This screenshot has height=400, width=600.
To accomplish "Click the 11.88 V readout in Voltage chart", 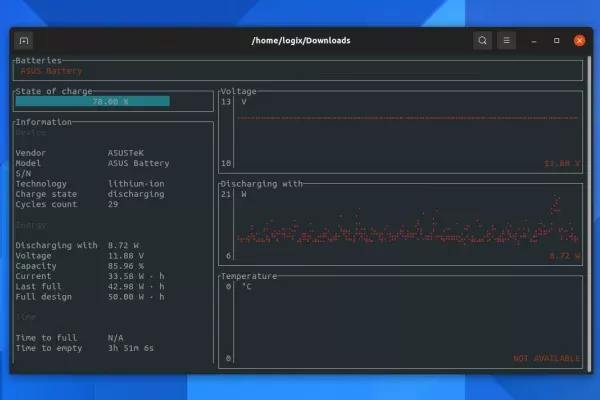I will pyautogui.click(x=562, y=163).
